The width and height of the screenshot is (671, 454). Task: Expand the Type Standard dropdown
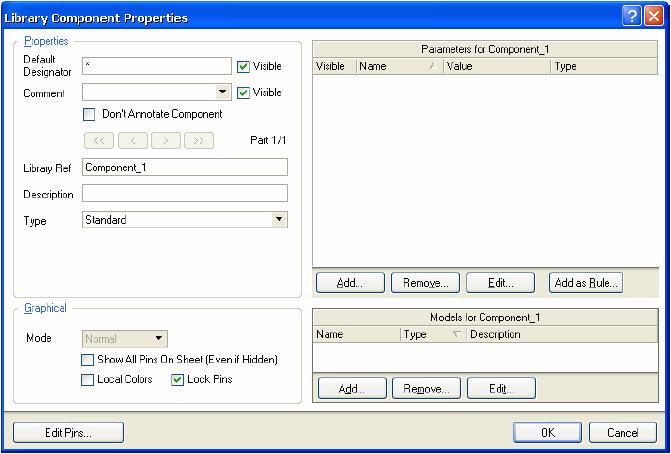pyautogui.click(x=279, y=219)
